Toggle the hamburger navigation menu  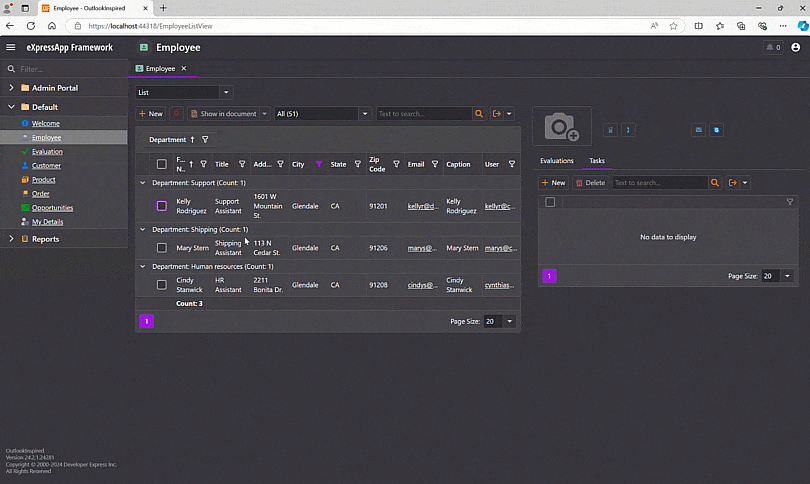click(11, 47)
